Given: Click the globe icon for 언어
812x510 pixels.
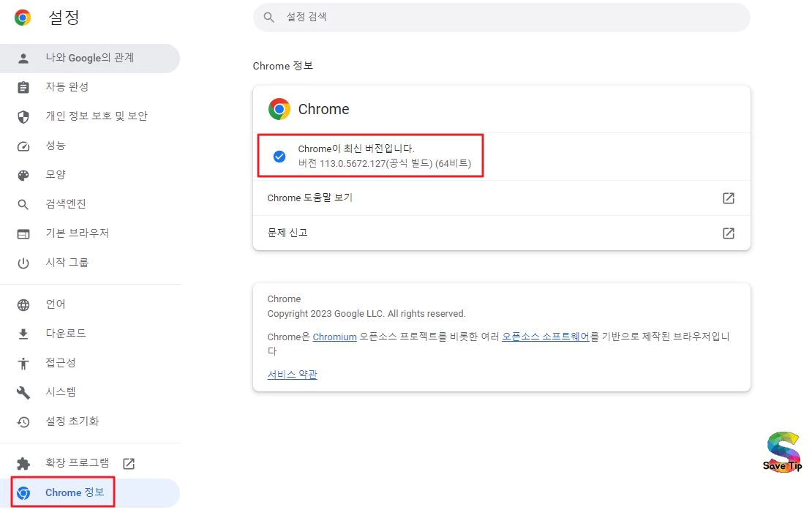Looking at the screenshot, I should tap(23, 305).
